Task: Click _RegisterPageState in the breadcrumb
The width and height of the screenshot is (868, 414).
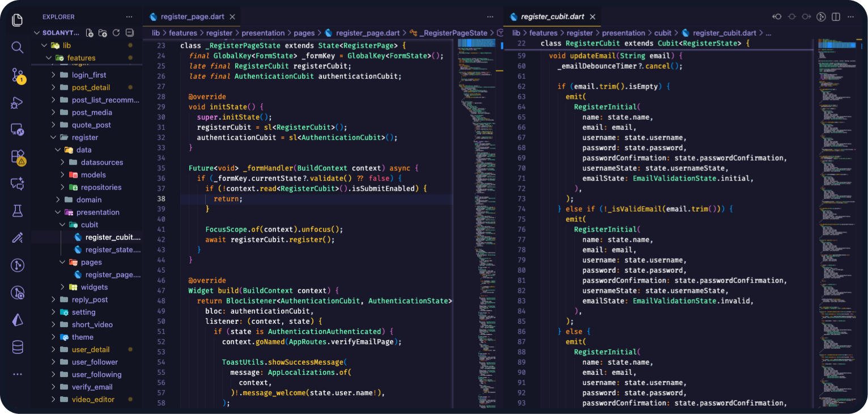Action: pos(453,33)
